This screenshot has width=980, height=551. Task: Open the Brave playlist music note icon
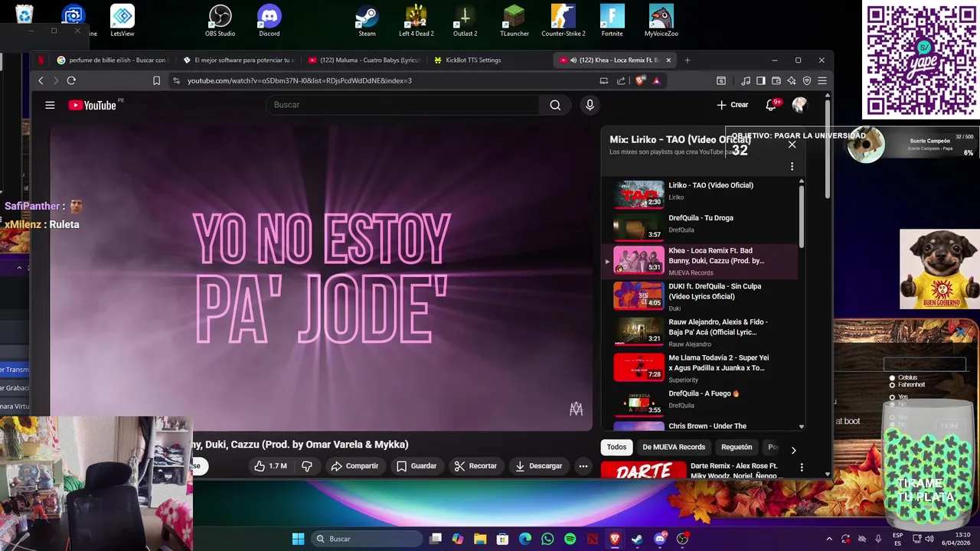click(x=746, y=80)
